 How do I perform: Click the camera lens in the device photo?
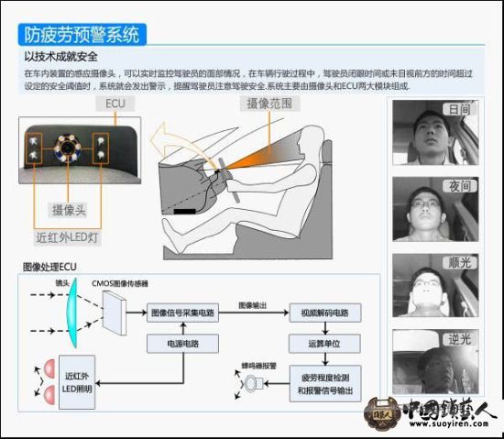coord(68,148)
